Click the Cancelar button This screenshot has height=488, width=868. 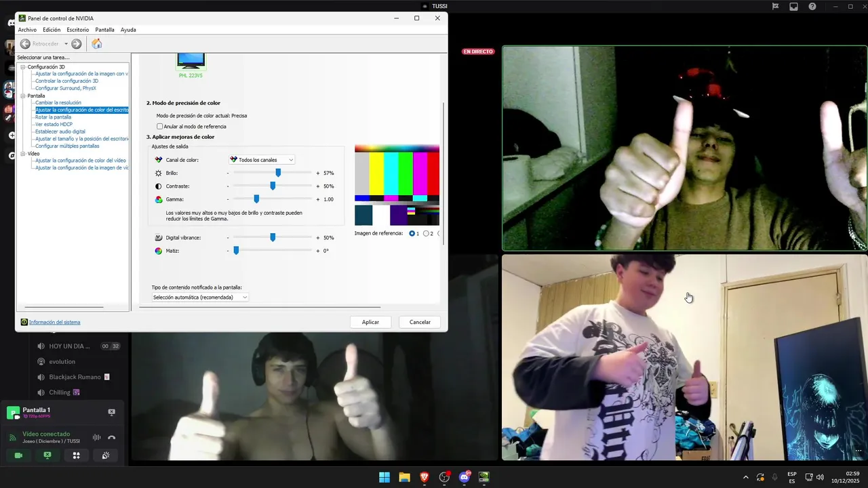coord(420,322)
